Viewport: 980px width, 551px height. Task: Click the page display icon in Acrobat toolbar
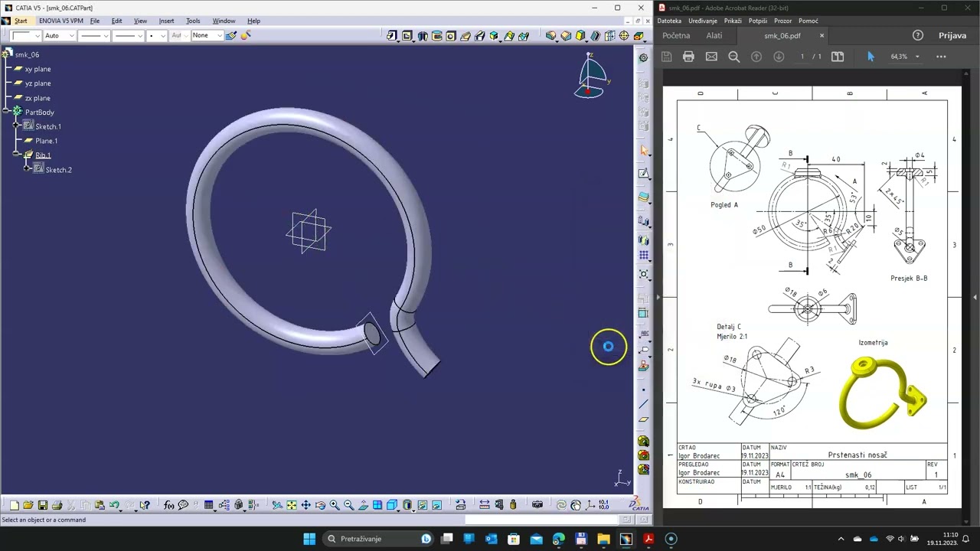[x=838, y=57]
